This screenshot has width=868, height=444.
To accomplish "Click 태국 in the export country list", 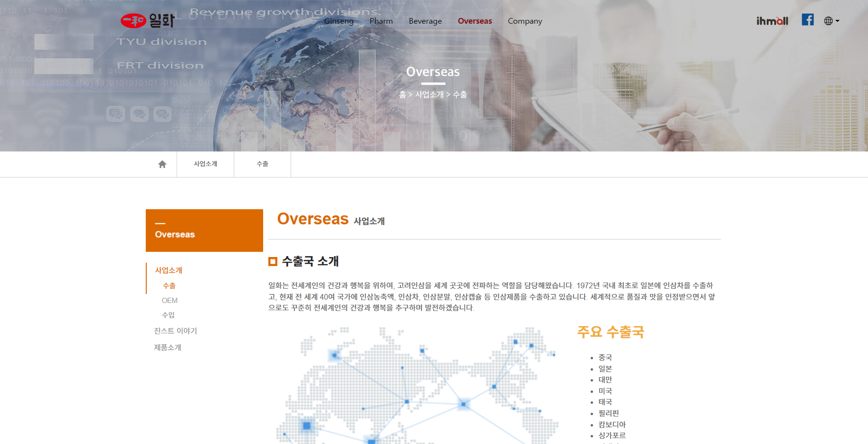I will click(x=605, y=402).
